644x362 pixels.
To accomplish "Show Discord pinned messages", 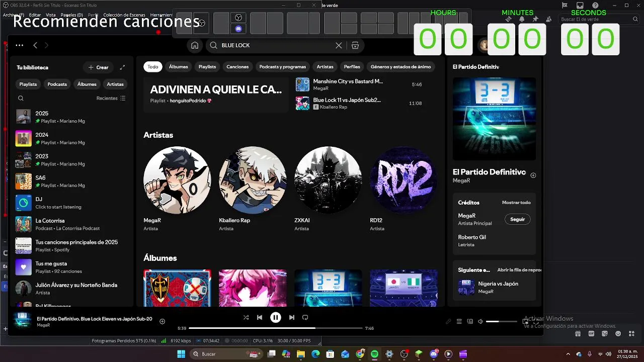I will [535, 19].
